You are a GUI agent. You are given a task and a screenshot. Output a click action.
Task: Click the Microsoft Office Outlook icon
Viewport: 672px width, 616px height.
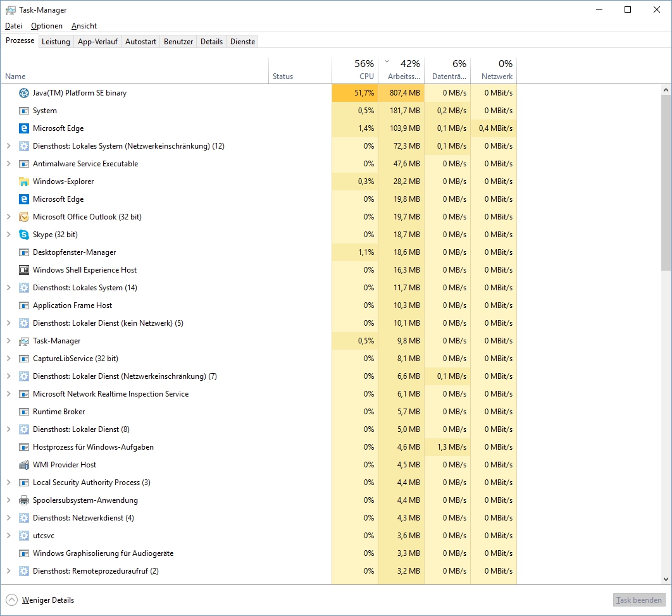(24, 217)
